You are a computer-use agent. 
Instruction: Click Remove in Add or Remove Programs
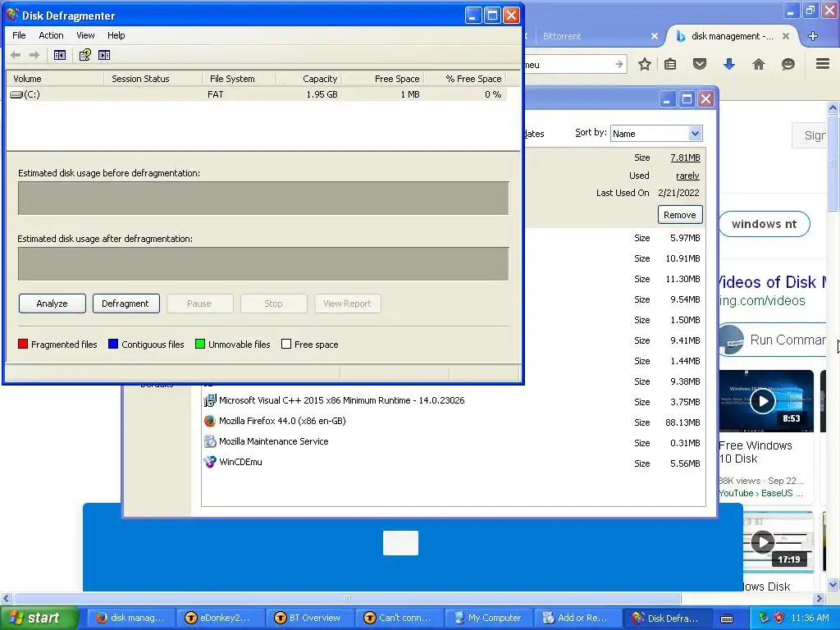680,215
